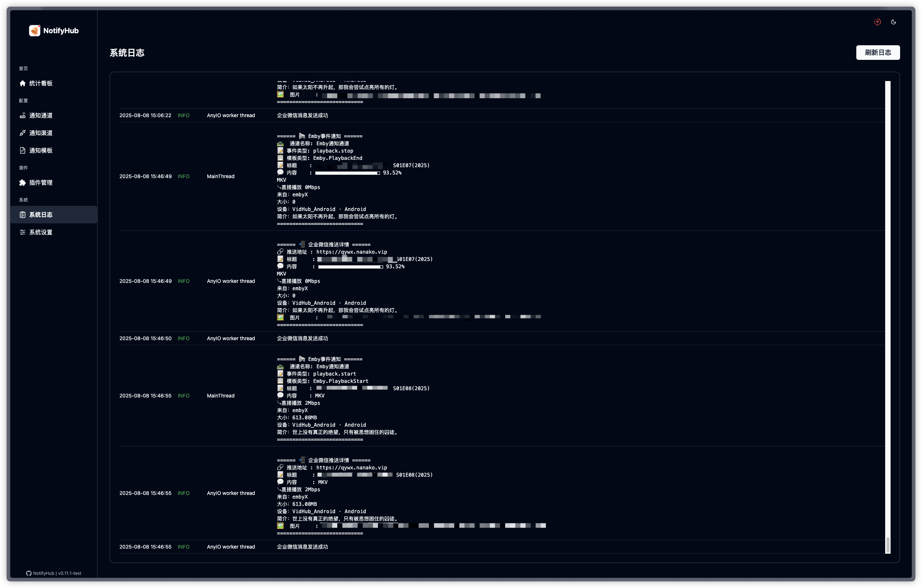
Task: Click the https://qywx.nanako.vip push address
Action: coord(351,252)
